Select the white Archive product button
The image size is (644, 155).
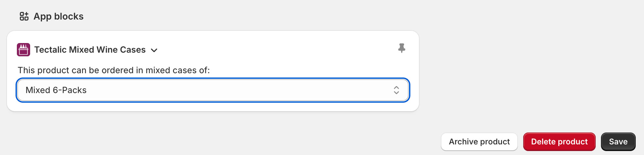pyautogui.click(x=479, y=142)
